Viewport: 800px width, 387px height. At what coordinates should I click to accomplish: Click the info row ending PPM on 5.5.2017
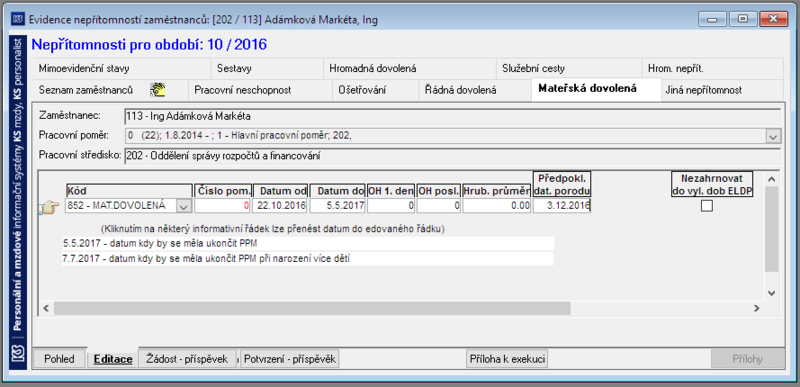click(x=308, y=244)
